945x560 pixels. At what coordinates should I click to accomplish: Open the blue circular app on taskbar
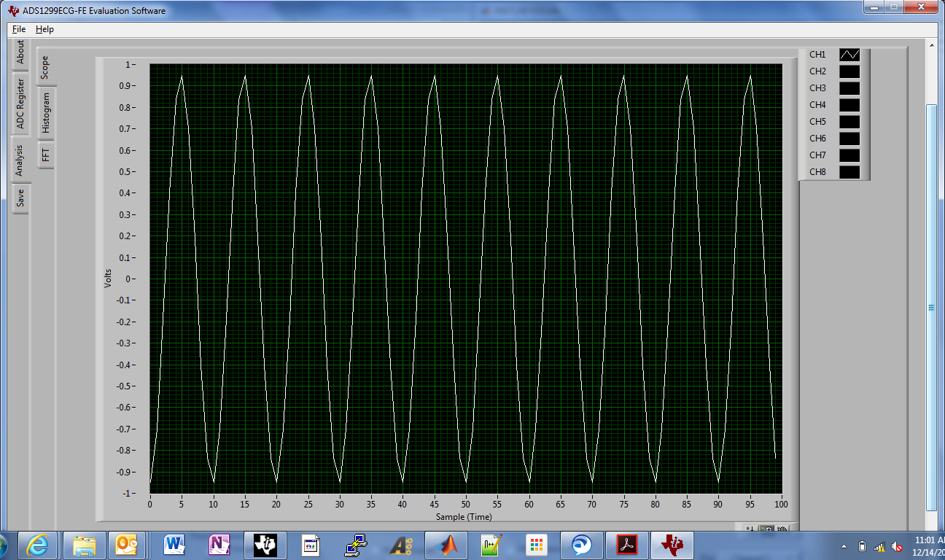[582, 545]
